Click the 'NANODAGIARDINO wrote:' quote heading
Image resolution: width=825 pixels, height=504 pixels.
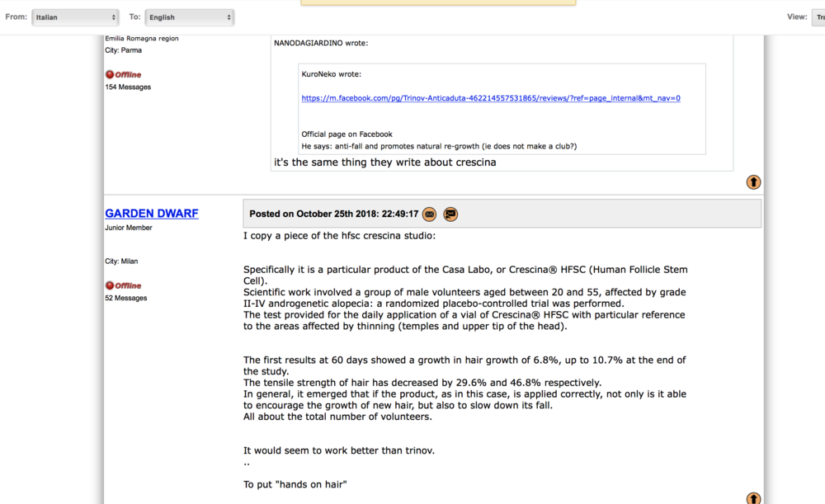(321, 43)
